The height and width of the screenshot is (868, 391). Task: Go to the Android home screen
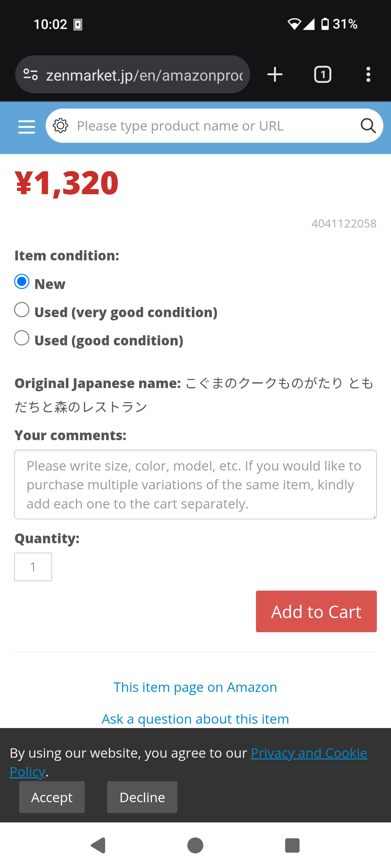point(195,845)
